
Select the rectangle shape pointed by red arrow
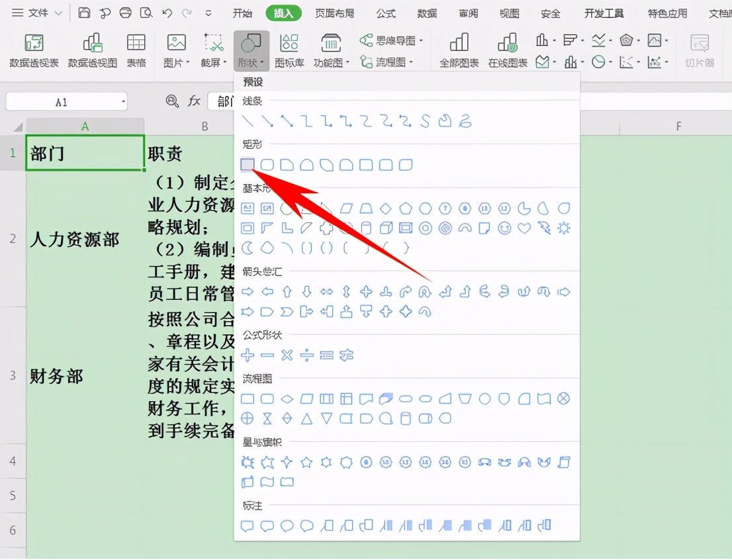click(x=248, y=165)
